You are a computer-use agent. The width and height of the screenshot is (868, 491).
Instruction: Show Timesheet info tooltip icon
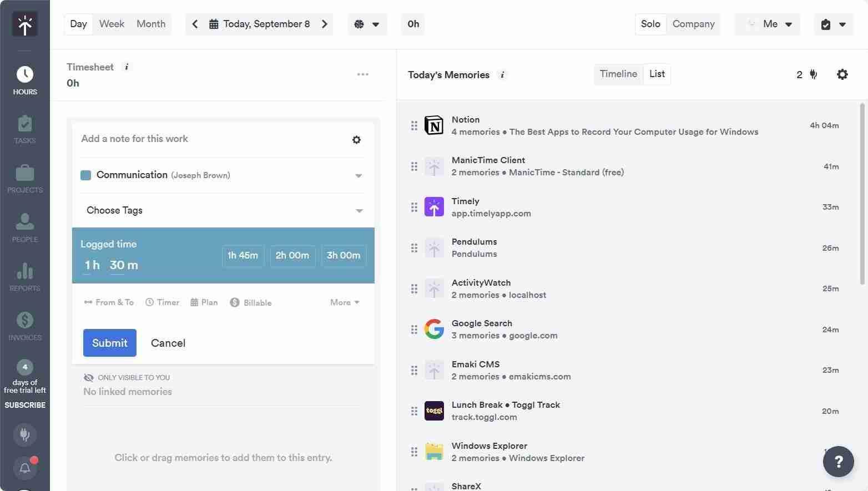127,67
